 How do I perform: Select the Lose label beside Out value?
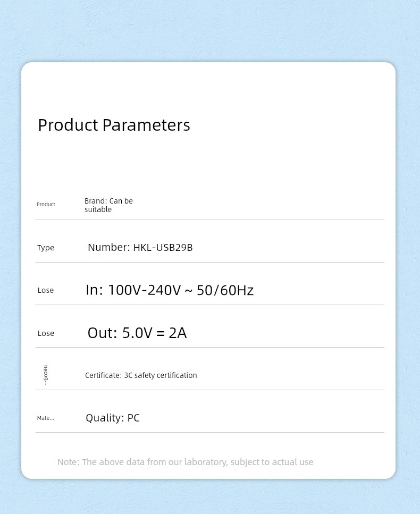tap(46, 333)
